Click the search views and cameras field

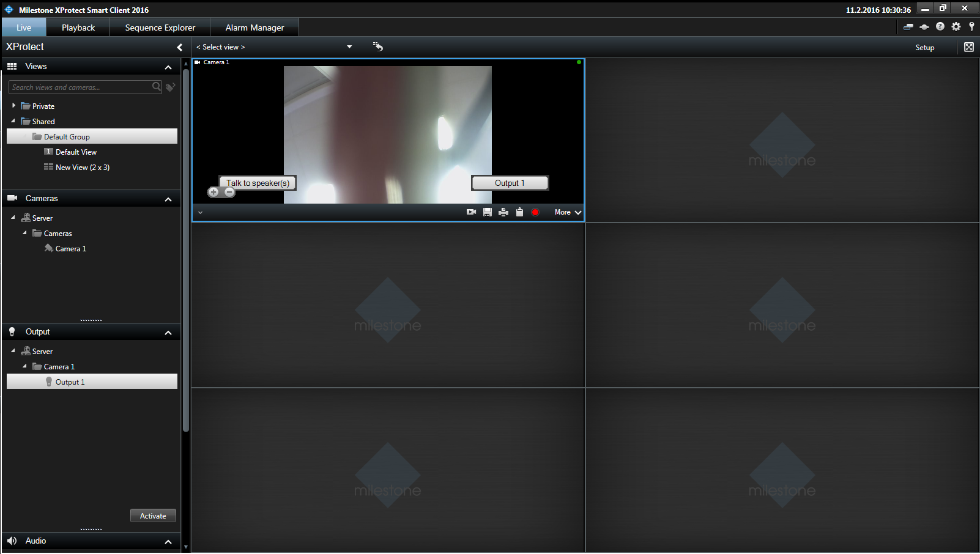(80, 87)
